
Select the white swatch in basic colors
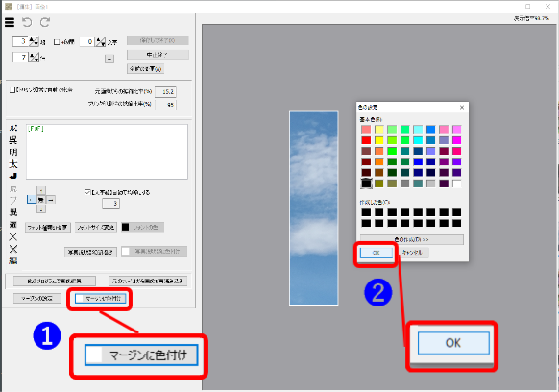(456, 184)
